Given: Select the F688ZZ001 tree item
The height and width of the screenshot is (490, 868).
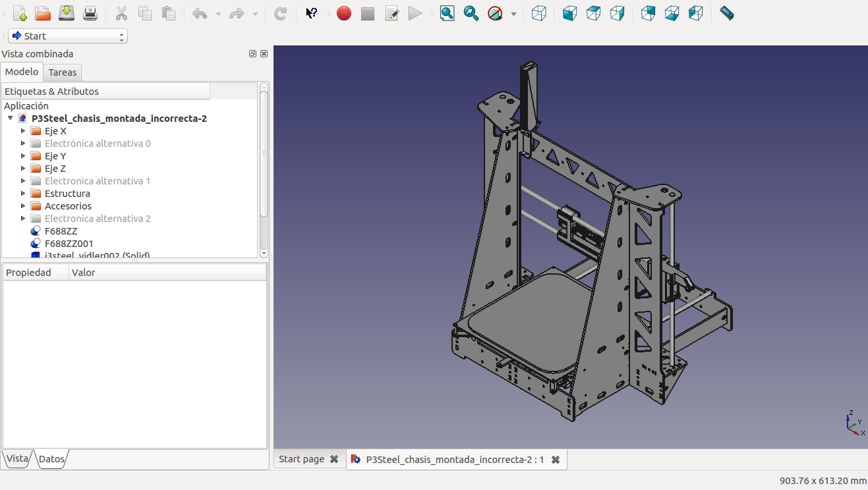Looking at the screenshot, I should pos(69,244).
